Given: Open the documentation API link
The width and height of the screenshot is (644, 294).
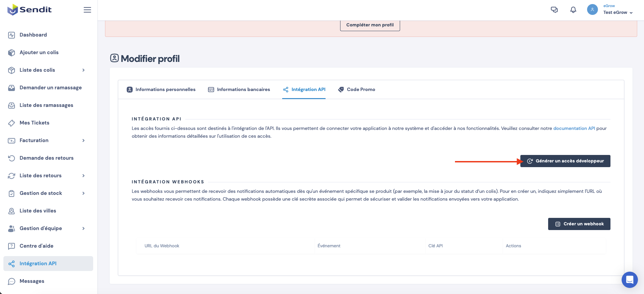Looking at the screenshot, I should click(x=574, y=129).
